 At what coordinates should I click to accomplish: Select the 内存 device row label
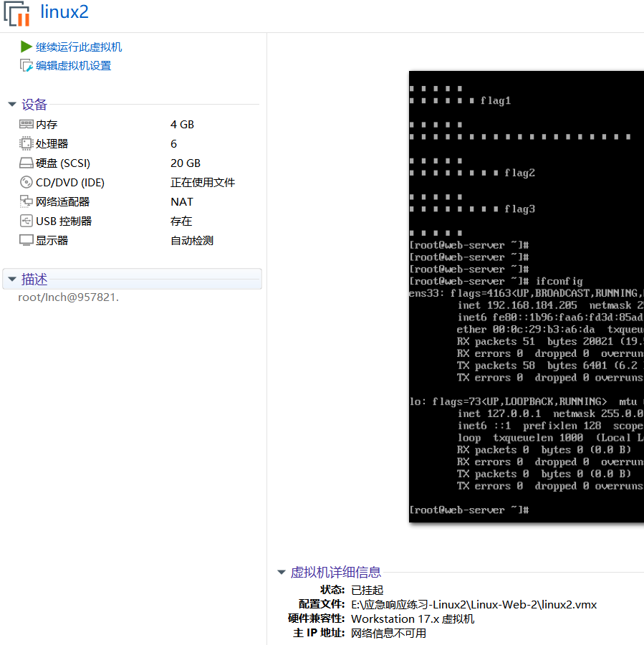(47, 124)
